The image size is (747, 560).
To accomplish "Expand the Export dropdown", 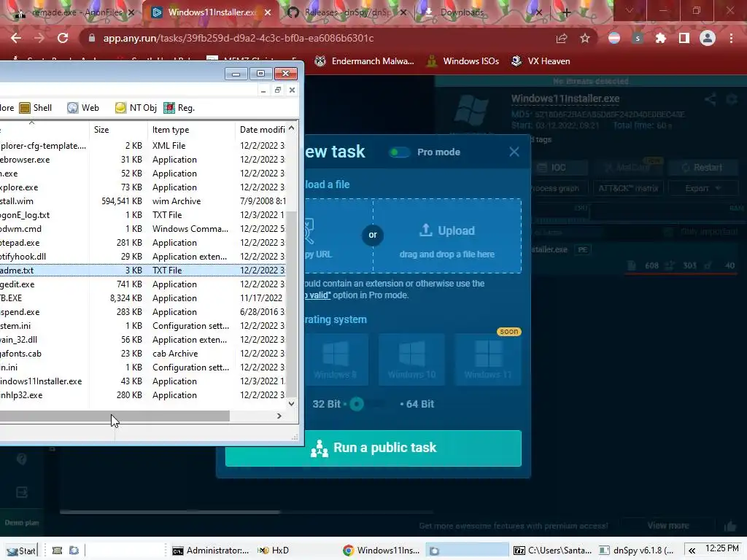I will tap(703, 188).
